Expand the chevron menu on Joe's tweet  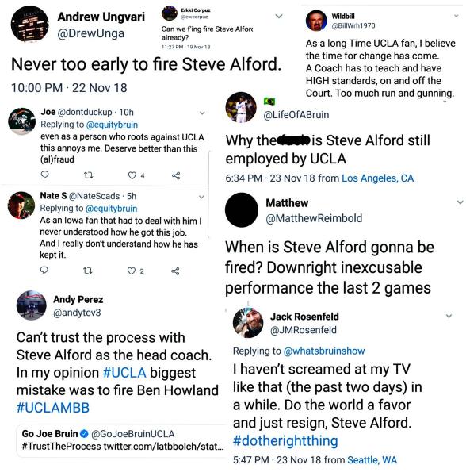point(202,113)
